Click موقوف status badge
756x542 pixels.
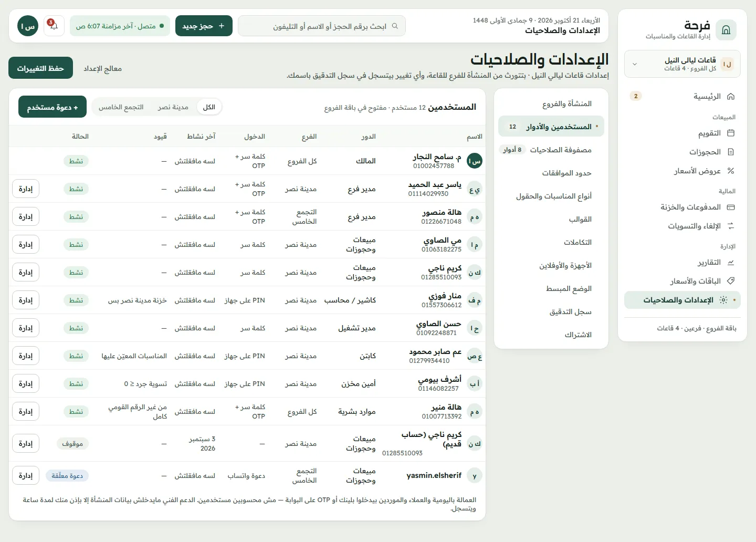[72, 444]
